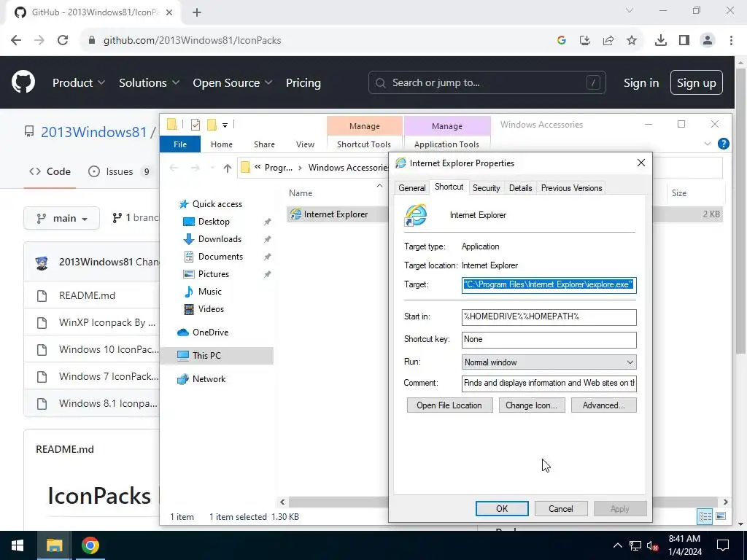
Task: Expand the Solutions menu on GitHub
Action: click(149, 83)
